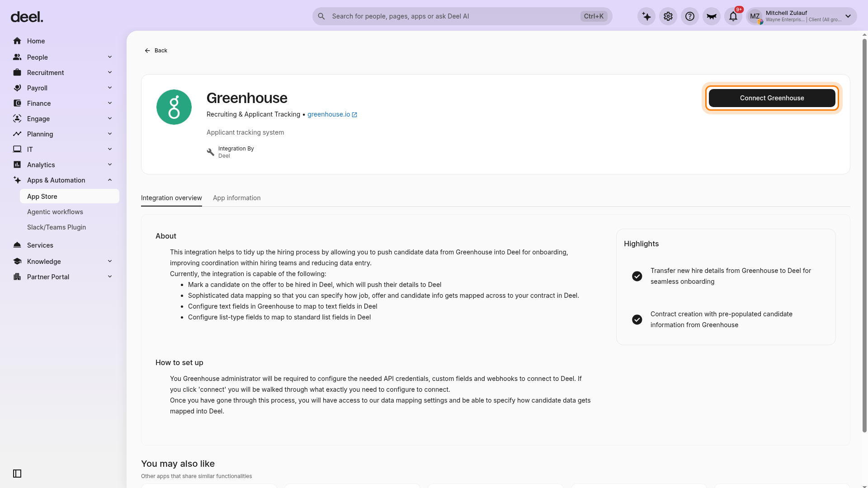Click the 'How to set up' heading
The height and width of the screenshot is (488, 868).
click(x=179, y=362)
